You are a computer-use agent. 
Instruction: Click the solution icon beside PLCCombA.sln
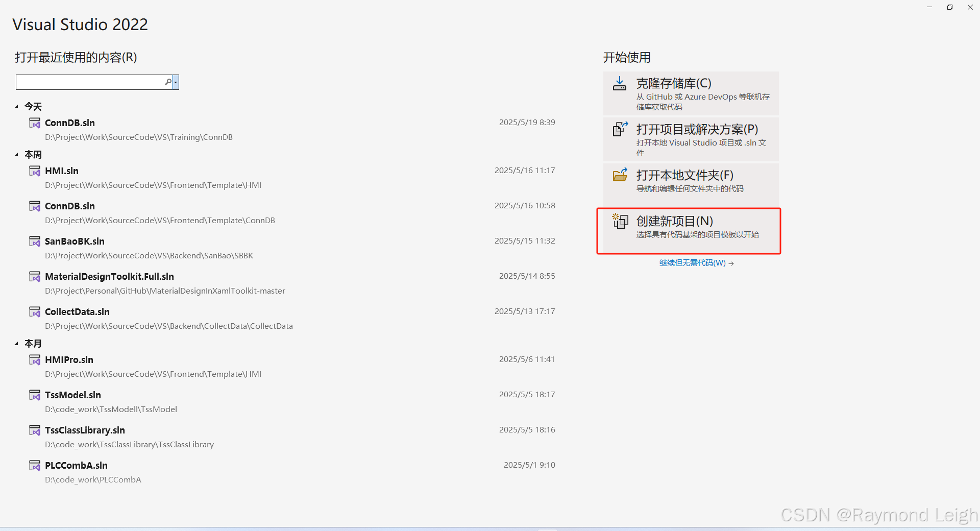point(35,466)
